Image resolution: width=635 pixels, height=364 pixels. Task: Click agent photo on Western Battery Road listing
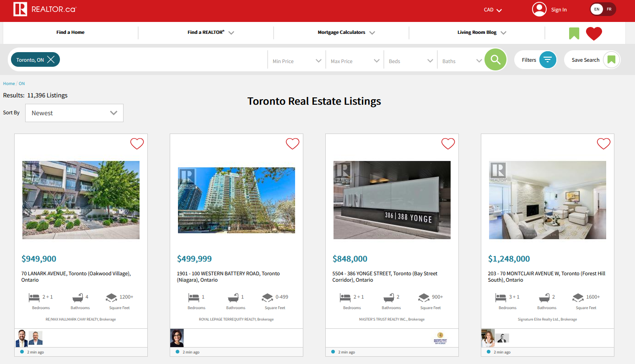coord(177,338)
